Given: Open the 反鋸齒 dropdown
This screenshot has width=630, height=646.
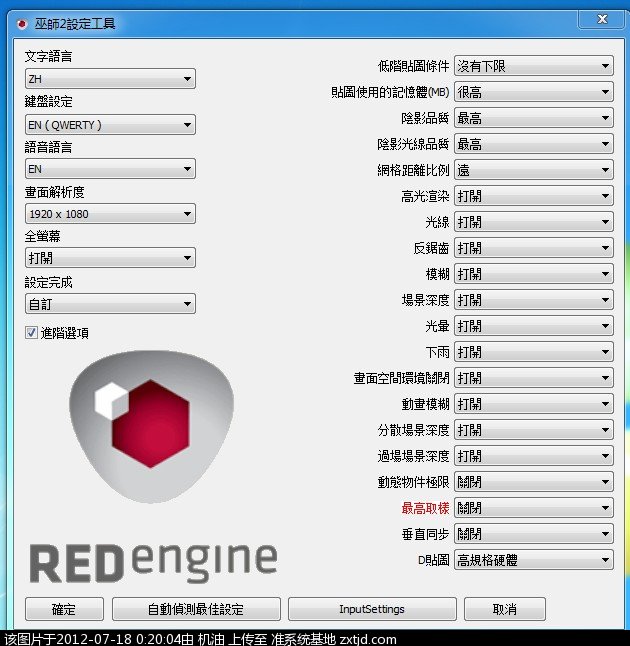Looking at the screenshot, I should point(534,248).
